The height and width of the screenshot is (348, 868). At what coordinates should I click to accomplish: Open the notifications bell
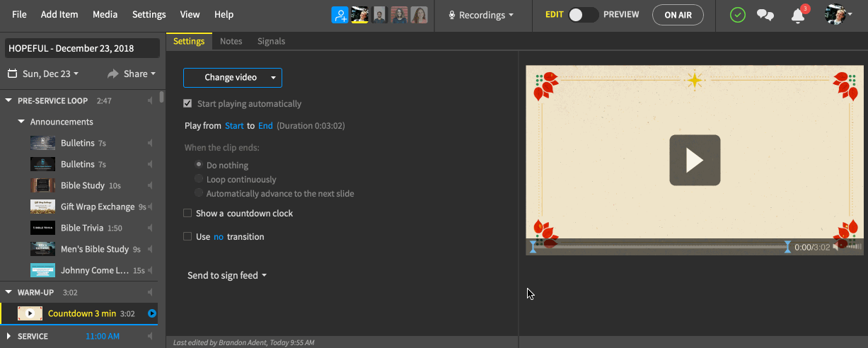(798, 15)
